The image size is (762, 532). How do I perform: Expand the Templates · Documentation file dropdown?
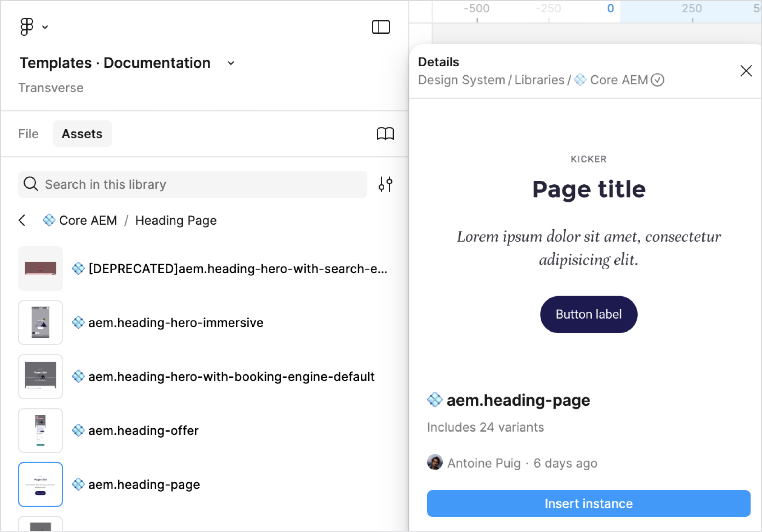coord(230,63)
